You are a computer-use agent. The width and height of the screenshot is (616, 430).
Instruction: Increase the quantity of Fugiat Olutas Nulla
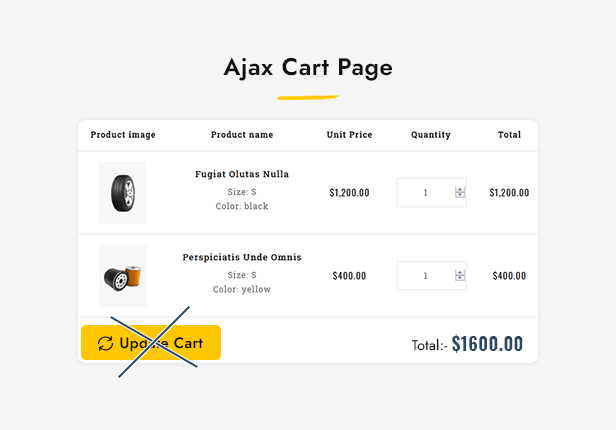(460, 190)
